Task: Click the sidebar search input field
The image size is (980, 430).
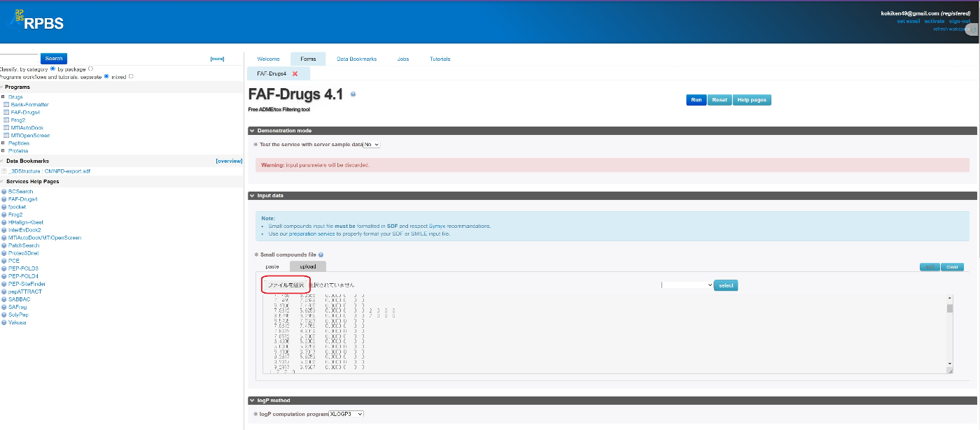Action: tap(19, 59)
